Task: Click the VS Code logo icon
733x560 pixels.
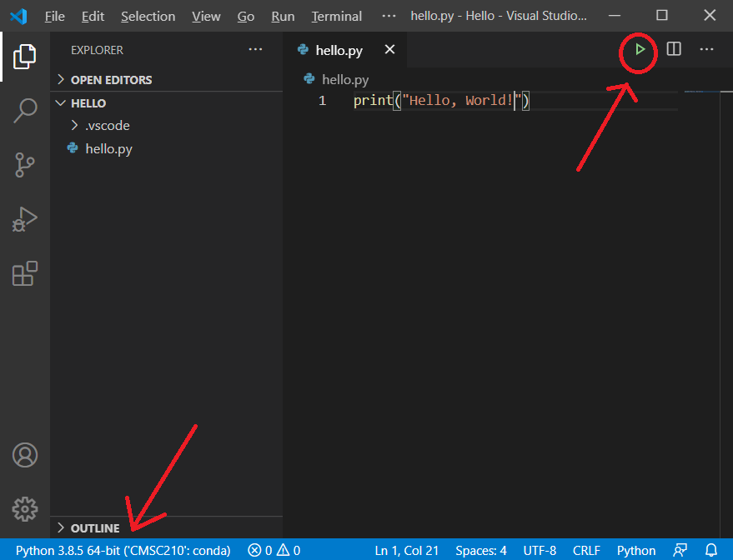Action: tap(18, 16)
